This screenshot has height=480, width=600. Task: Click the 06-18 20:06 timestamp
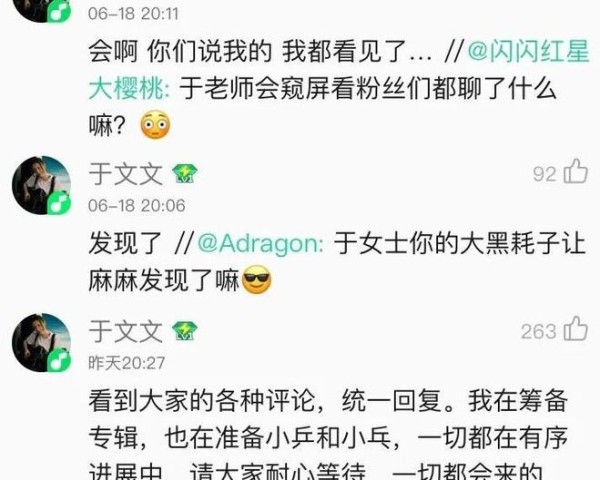click(x=137, y=206)
